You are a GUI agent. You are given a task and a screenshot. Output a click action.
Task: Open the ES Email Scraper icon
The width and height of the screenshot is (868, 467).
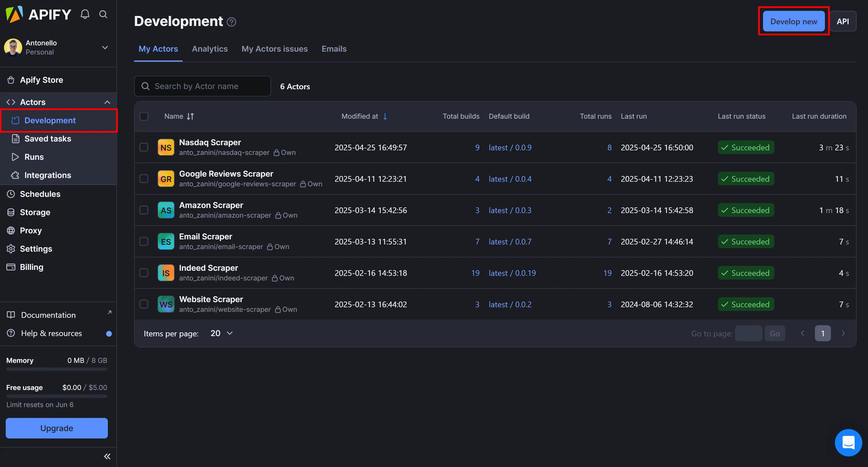[x=166, y=241]
